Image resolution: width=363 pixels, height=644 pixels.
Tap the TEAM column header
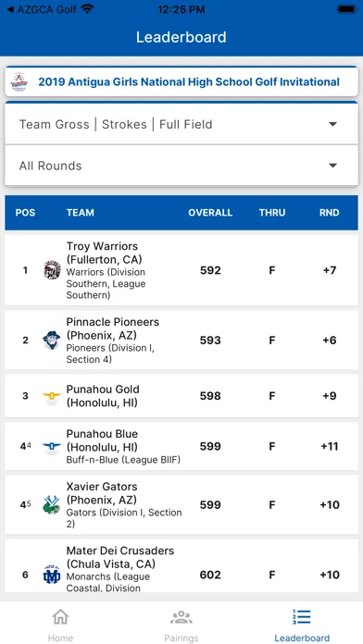pos(81,213)
